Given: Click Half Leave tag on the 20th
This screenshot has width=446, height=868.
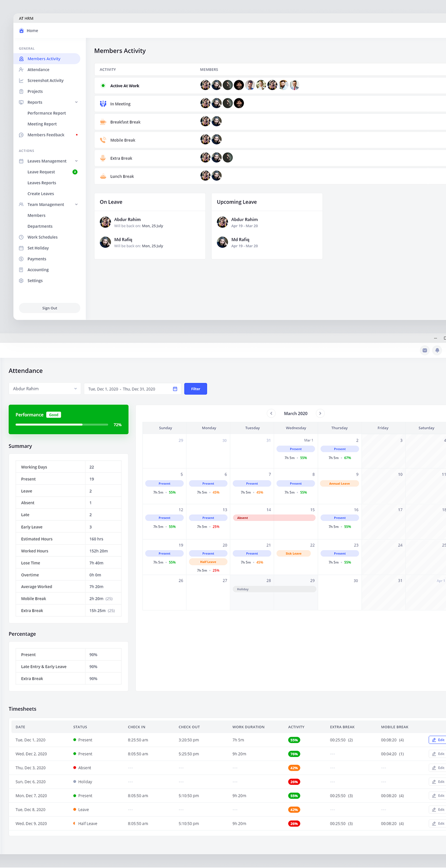Looking at the screenshot, I should [x=208, y=562].
